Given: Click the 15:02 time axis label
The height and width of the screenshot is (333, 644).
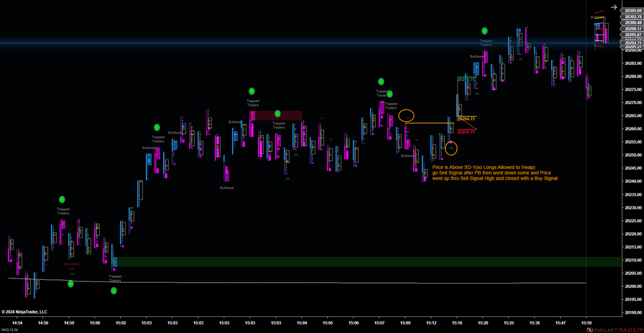Looking at the screenshot, I should 121,323.
